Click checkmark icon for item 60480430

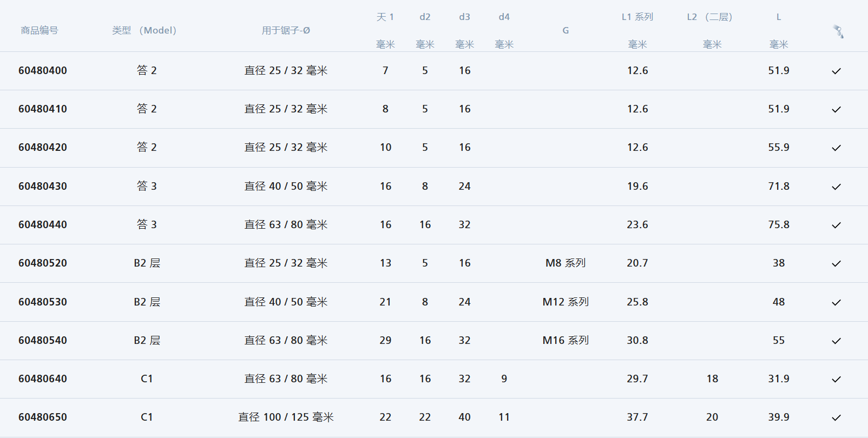pos(836,187)
